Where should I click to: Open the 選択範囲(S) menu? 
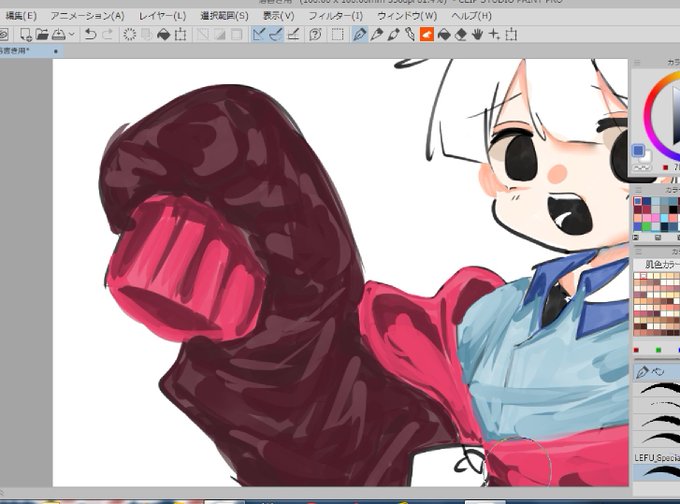pyautogui.click(x=224, y=16)
